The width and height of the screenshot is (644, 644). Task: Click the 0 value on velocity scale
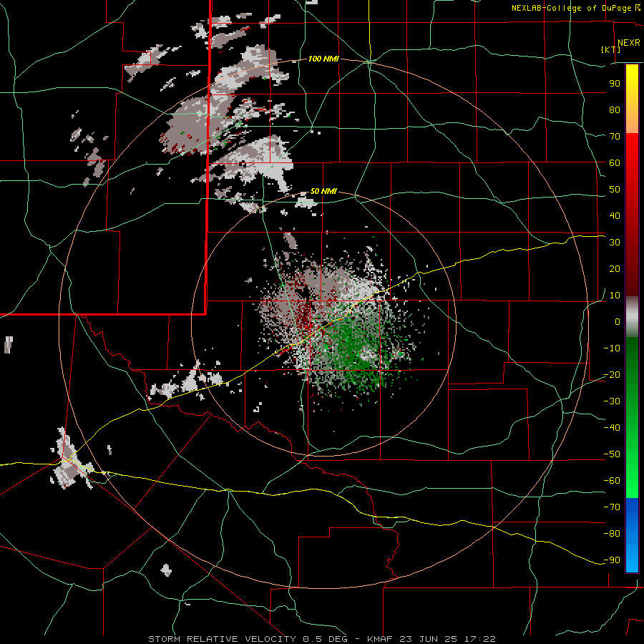click(x=618, y=322)
